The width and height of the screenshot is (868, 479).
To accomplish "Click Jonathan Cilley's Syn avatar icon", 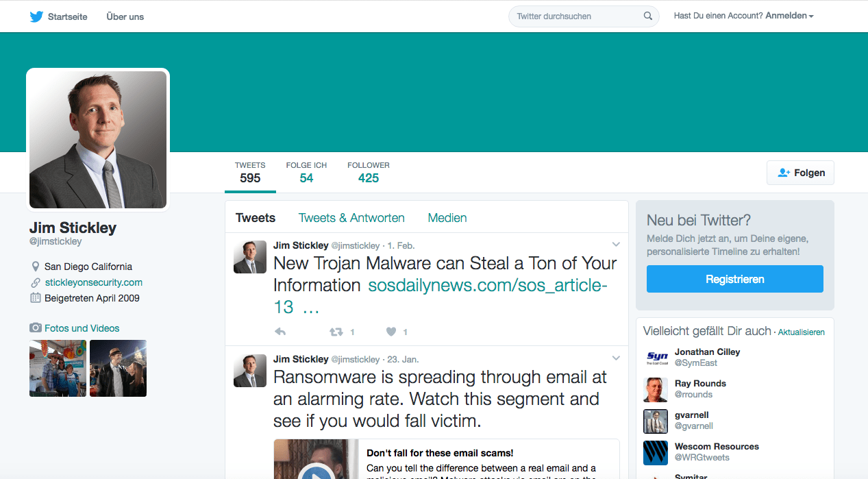I will (x=656, y=358).
